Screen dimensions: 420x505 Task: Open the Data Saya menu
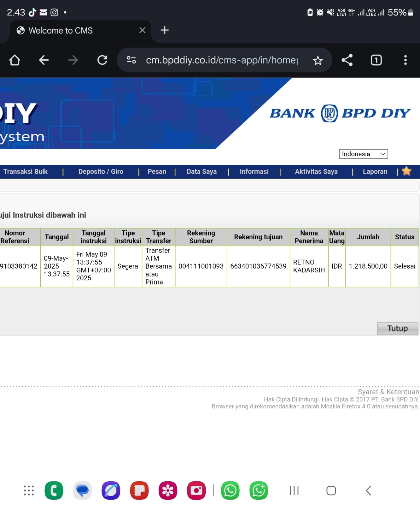point(201,171)
